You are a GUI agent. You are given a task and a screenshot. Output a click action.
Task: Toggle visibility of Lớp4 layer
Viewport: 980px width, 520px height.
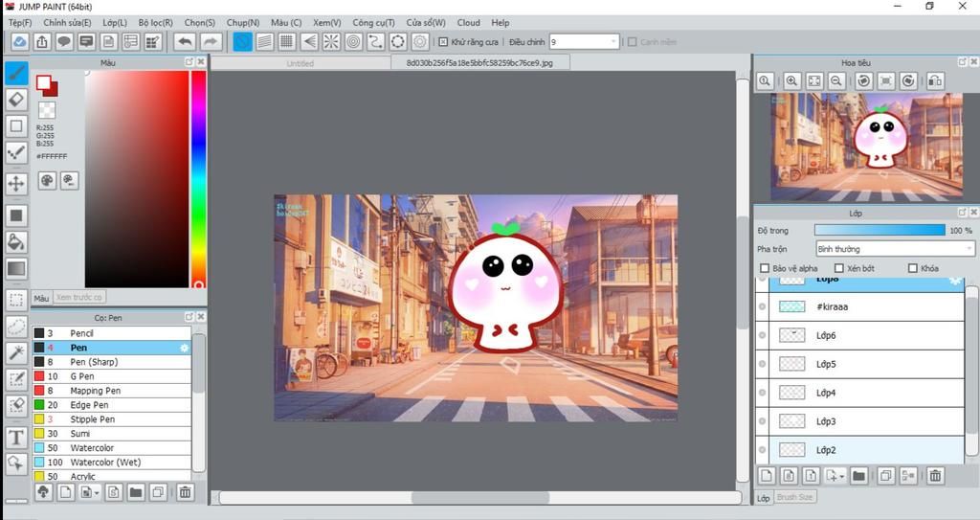coord(762,393)
